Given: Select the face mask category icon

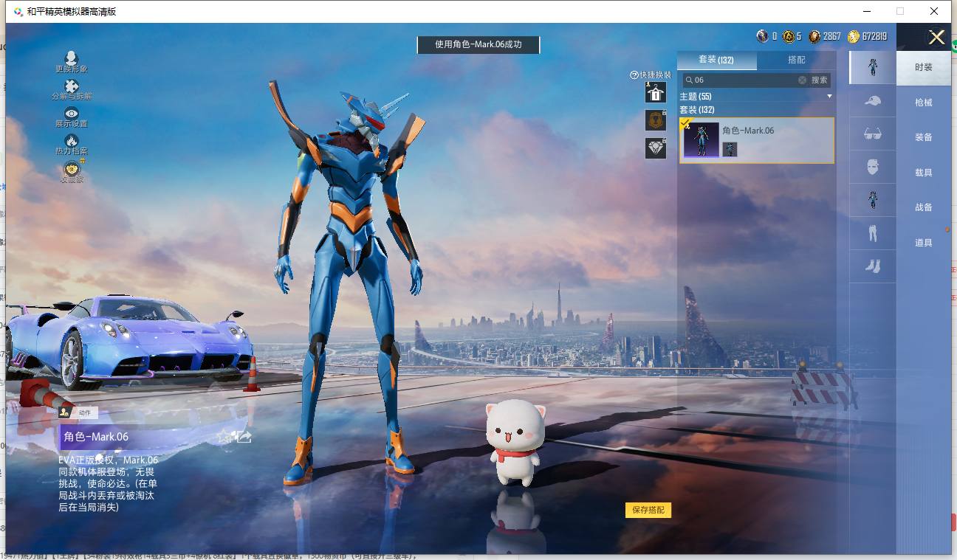Looking at the screenshot, I should click(873, 167).
